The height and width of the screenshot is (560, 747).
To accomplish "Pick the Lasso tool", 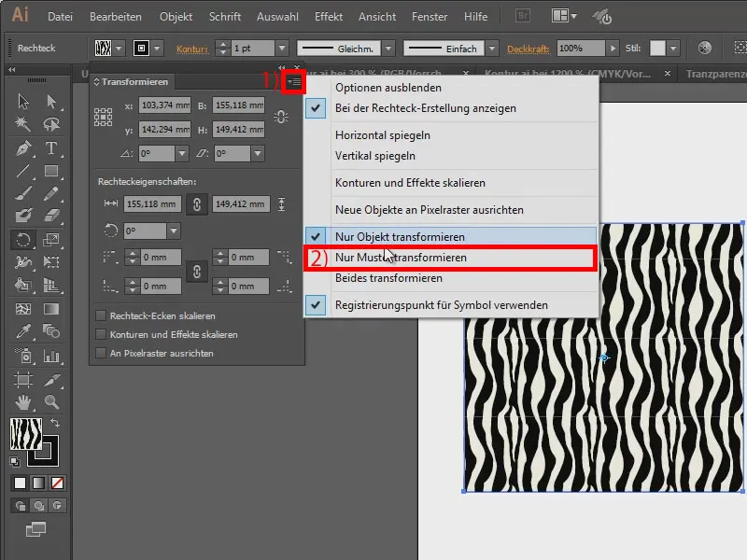I will [51, 124].
